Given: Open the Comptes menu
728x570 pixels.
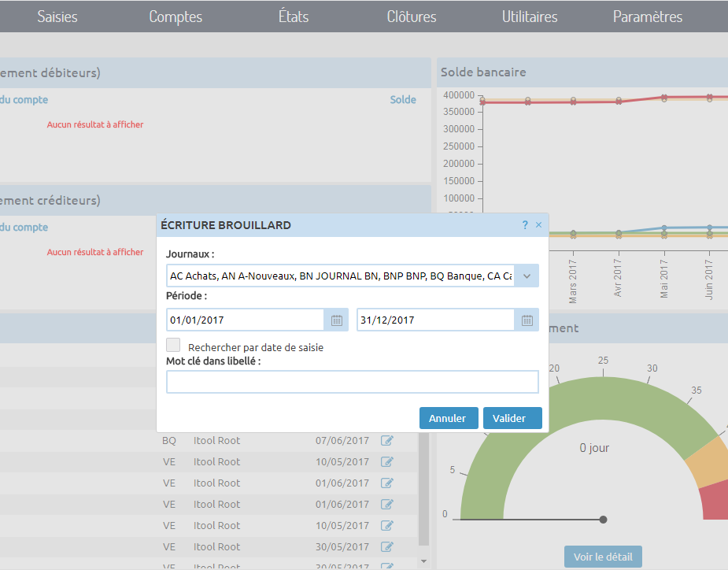Looking at the screenshot, I should pyautogui.click(x=176, y=17).
